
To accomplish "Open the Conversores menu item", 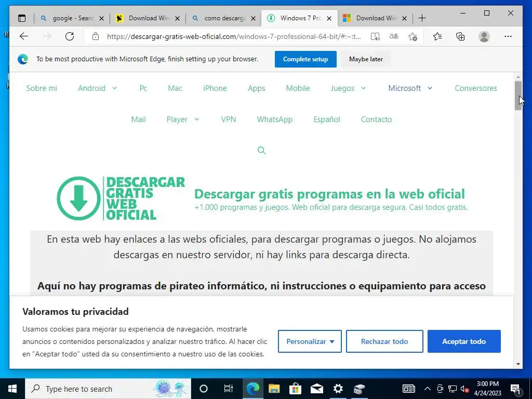I will pos(476,88).
